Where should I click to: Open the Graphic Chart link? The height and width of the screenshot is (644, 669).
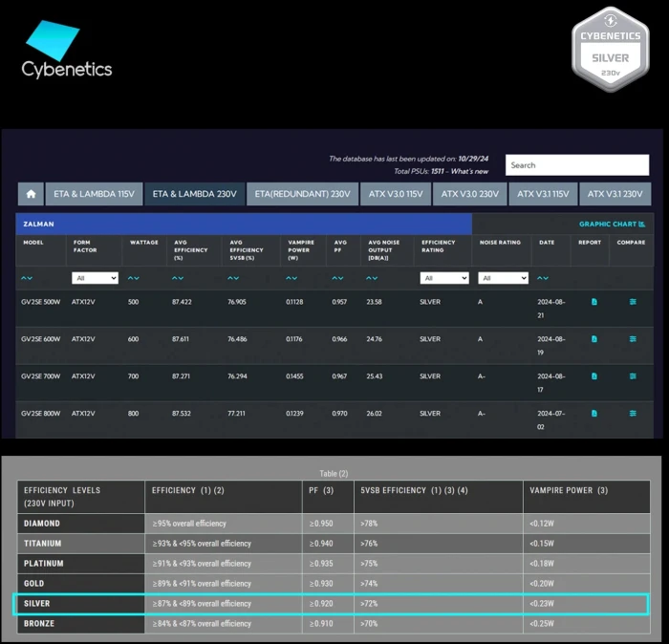[612, 224]
